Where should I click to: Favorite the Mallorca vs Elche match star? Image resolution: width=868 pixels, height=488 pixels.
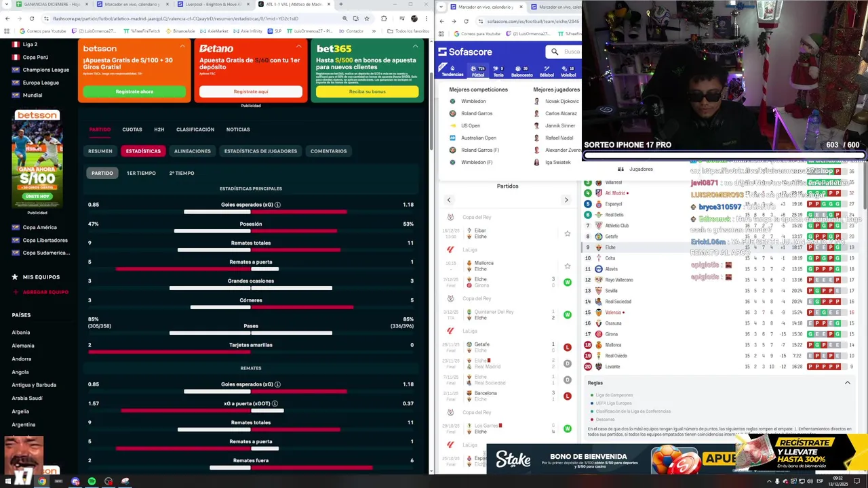click(568, 266)
